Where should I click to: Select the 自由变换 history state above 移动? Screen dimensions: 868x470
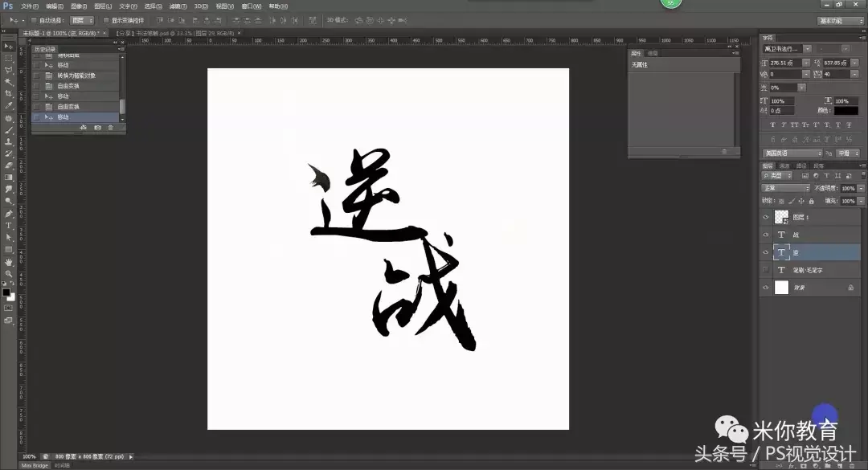click(x=76, y=106)
